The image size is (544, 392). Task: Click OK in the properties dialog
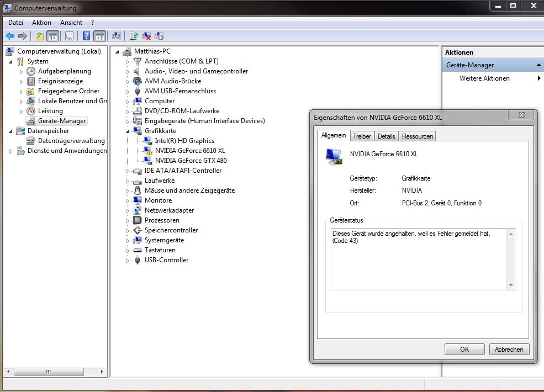coord(464,349)
